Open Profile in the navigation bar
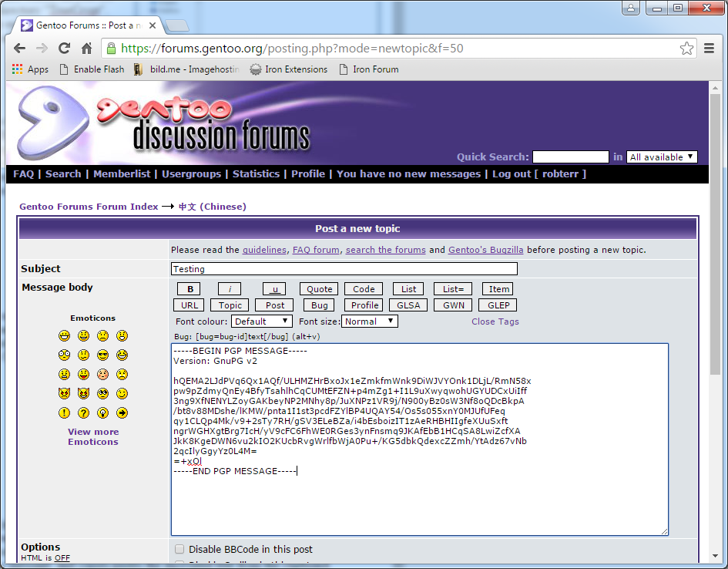The width and height of the screenshot is (728, 569). (308, 173)
